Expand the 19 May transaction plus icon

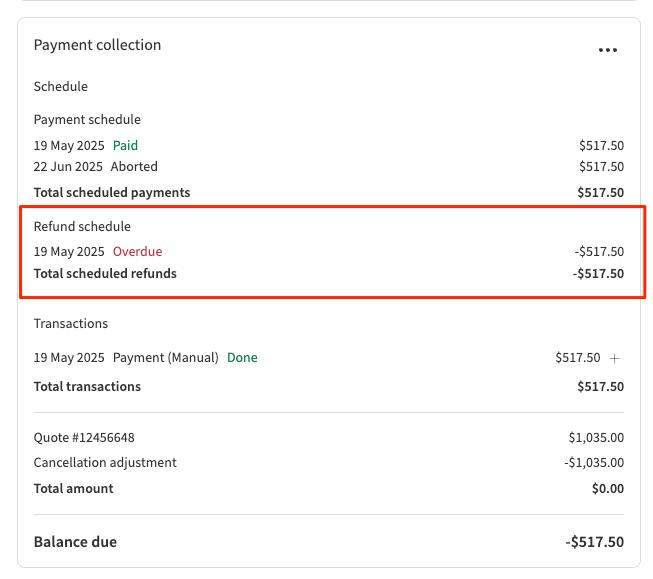pyautogui.click(x=615, y=358)
